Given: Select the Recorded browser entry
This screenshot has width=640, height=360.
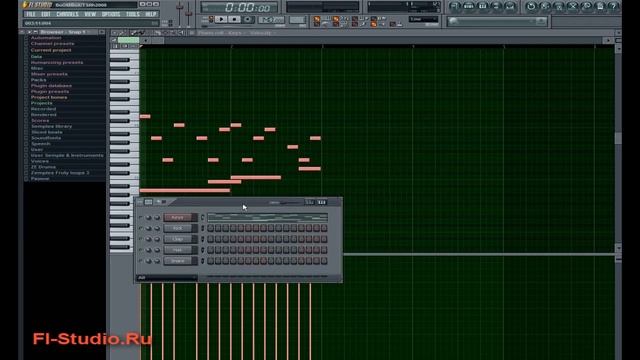Looking at the screenshot, I should [x=44, y=109].
